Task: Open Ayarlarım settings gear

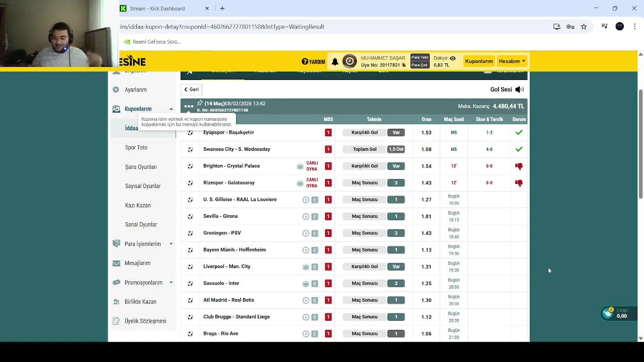Action: coord(116,89)
